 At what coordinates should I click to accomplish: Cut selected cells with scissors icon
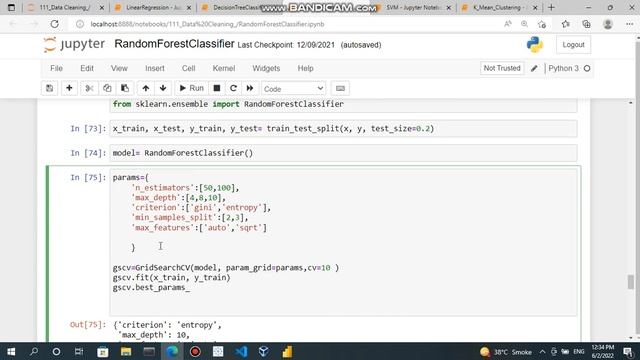point(89,89)
